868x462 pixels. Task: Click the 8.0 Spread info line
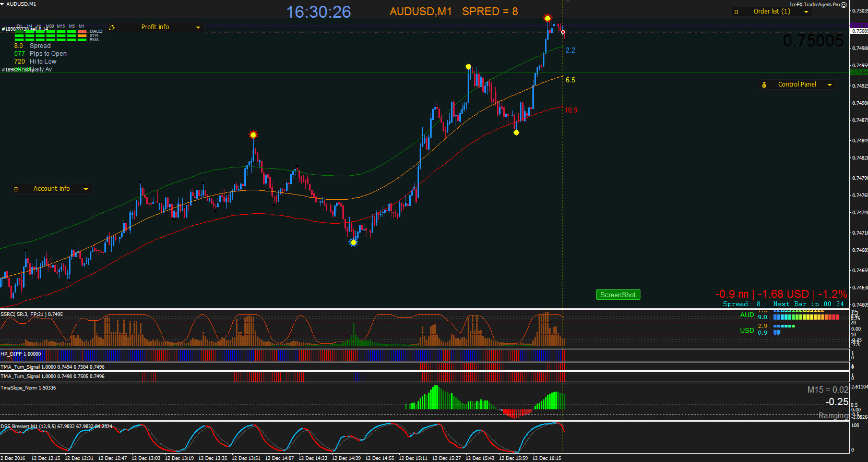pyautogui.click(x=32, y=46)
